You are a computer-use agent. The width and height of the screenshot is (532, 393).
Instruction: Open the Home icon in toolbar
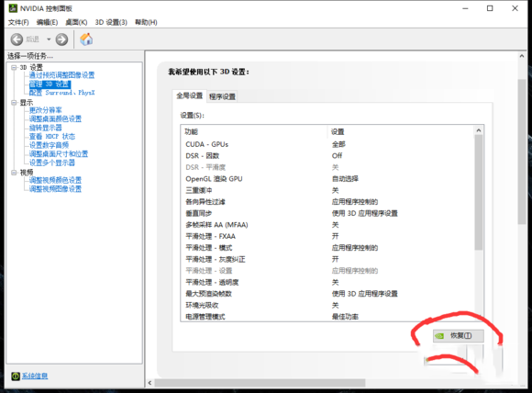tap(86, 39)
